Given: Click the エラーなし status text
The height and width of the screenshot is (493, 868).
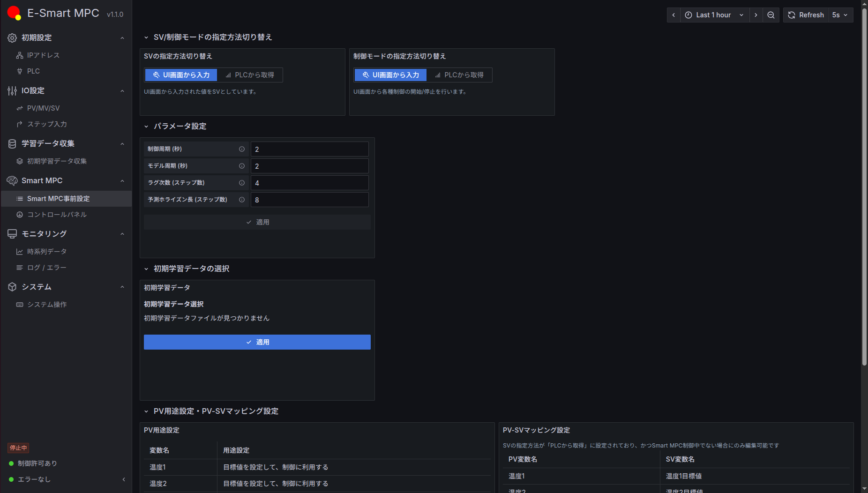Looking at the screenshot, I should coord(34,479).
